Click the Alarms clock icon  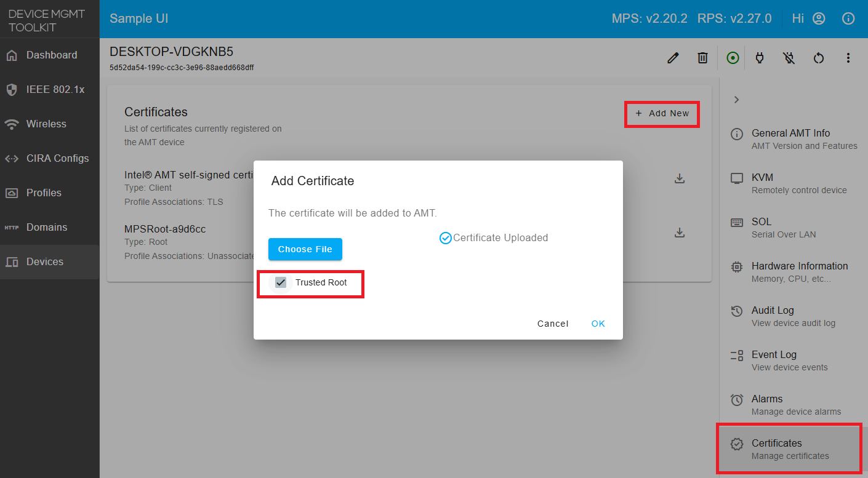click(737, 400)
